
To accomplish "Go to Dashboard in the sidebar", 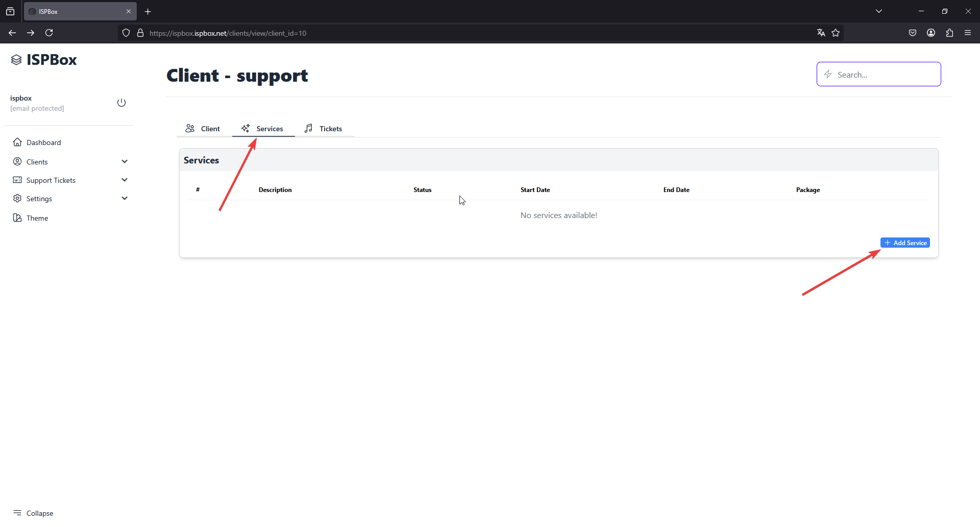I will tap(43, 142).
